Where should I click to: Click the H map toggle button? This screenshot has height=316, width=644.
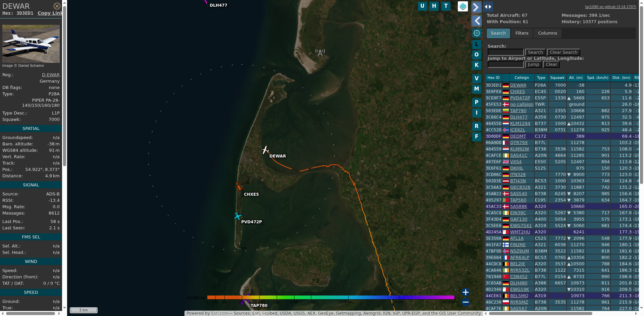click(434, 6)
